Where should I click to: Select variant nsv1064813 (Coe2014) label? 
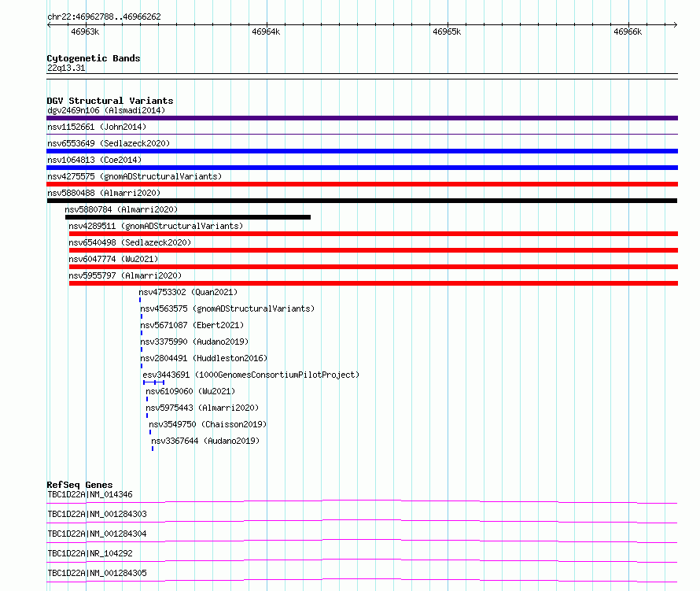94,160
